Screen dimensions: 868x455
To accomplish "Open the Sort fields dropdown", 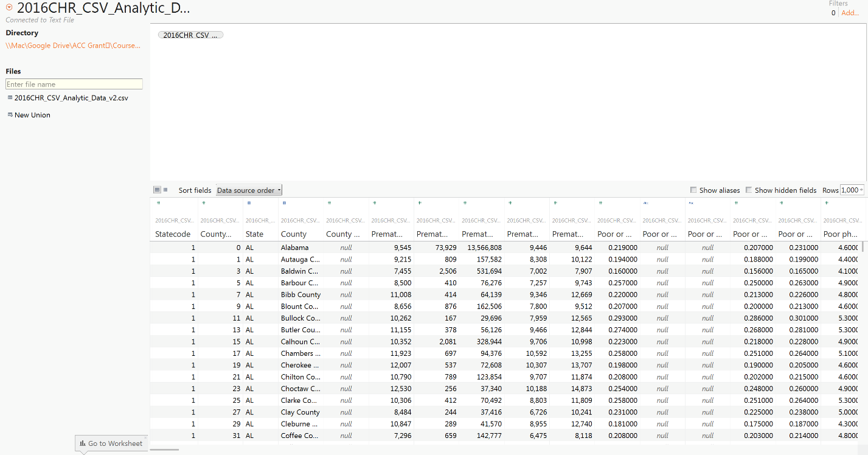I will (x=249, y=190).
